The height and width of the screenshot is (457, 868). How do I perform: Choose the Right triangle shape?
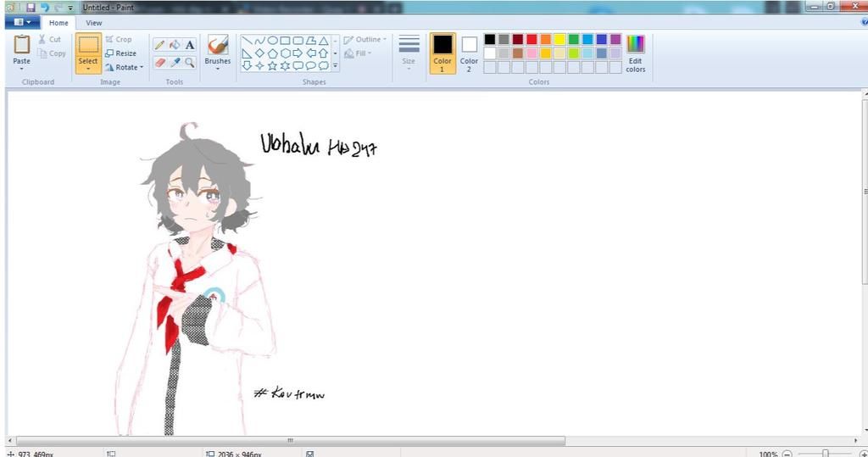click(x=247, y=53)
